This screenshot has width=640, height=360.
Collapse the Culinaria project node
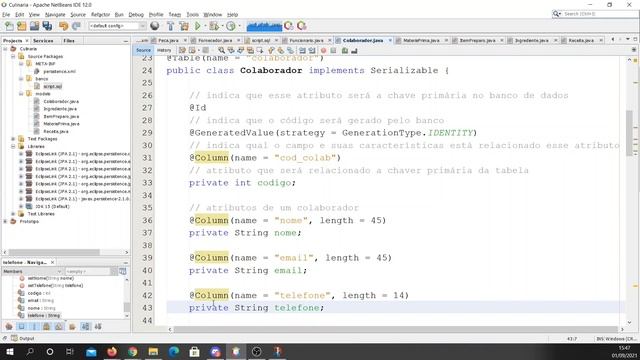click(x=5, y=49)
